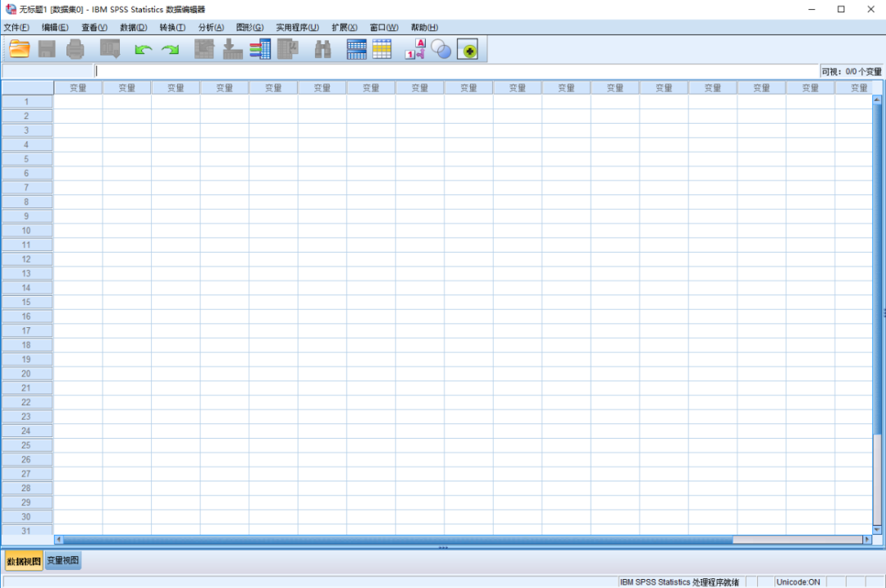Image resolution: width=886 pixels, height=588 pixels.
Task: Switch to the 变量视图 tab
Action: [x=62, y=560]
